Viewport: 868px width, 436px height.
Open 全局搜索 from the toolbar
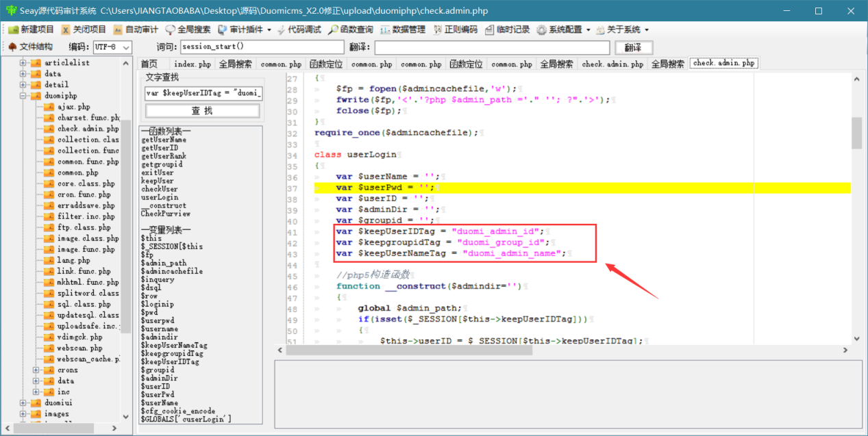coord(188,29)
